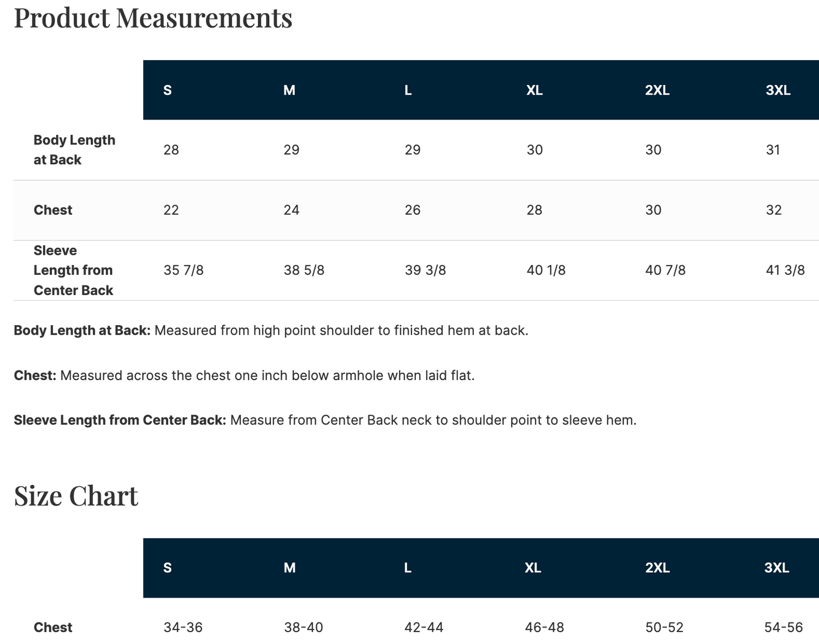Select the Body Length at Back row label
This screenshot has height=644, width=819.
pyautogui.click(x=74, y=150)
